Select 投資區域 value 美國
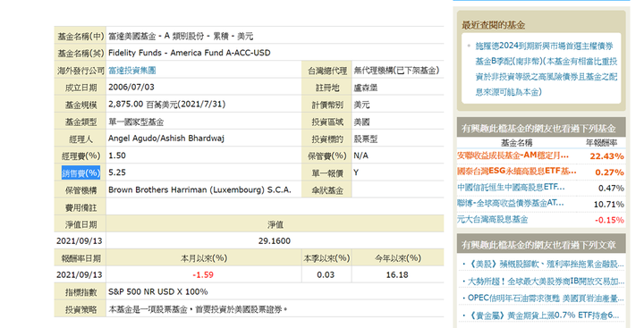 (x=361, y=122)
